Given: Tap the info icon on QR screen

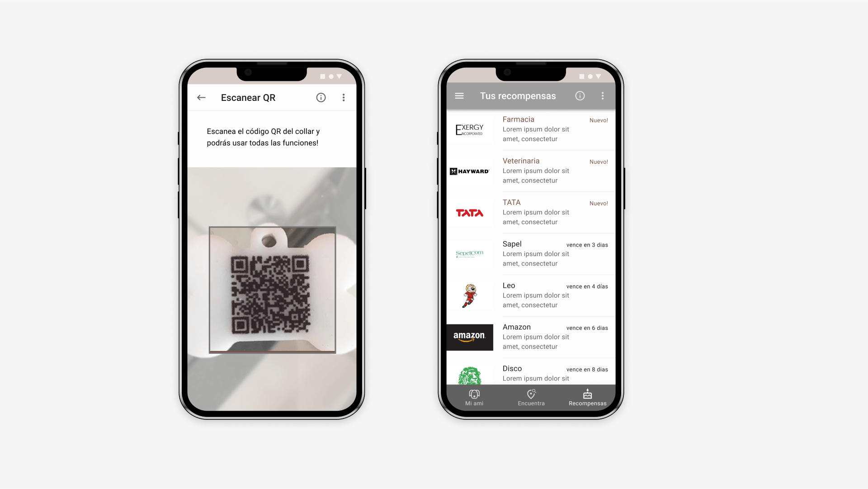Looking at the screenshot, I should click(x=321, y=97).
